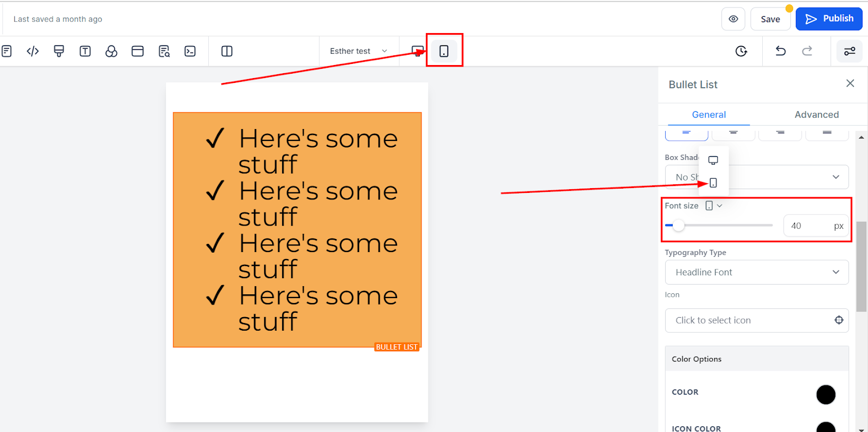Expand the Font size device selector

point(713,206)
